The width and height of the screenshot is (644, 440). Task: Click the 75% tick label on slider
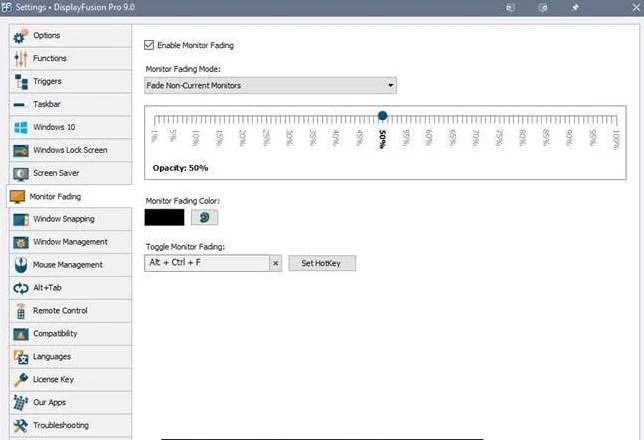pos(499,138)
